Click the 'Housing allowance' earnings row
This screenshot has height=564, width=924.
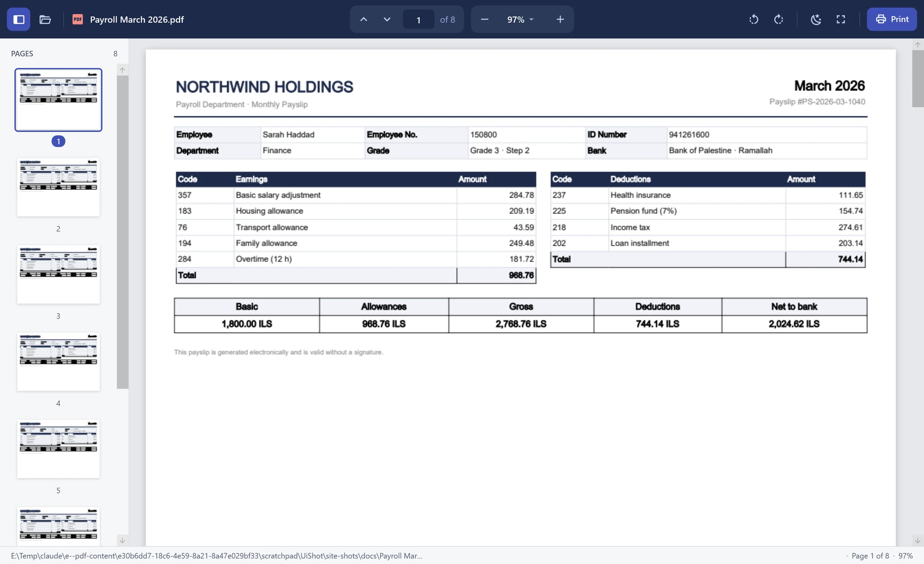pos(356,211)
